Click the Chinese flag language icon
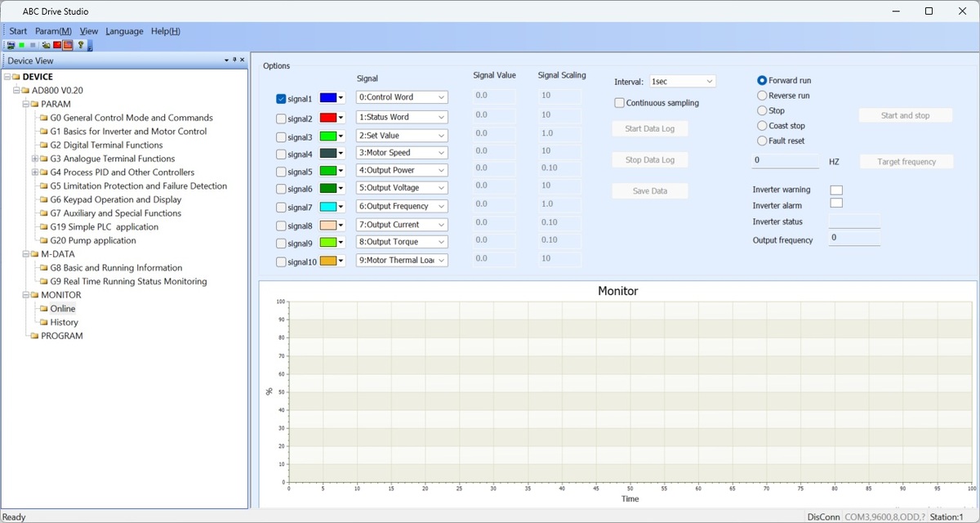The image size is (980, 523). click(x=57, y=45)
